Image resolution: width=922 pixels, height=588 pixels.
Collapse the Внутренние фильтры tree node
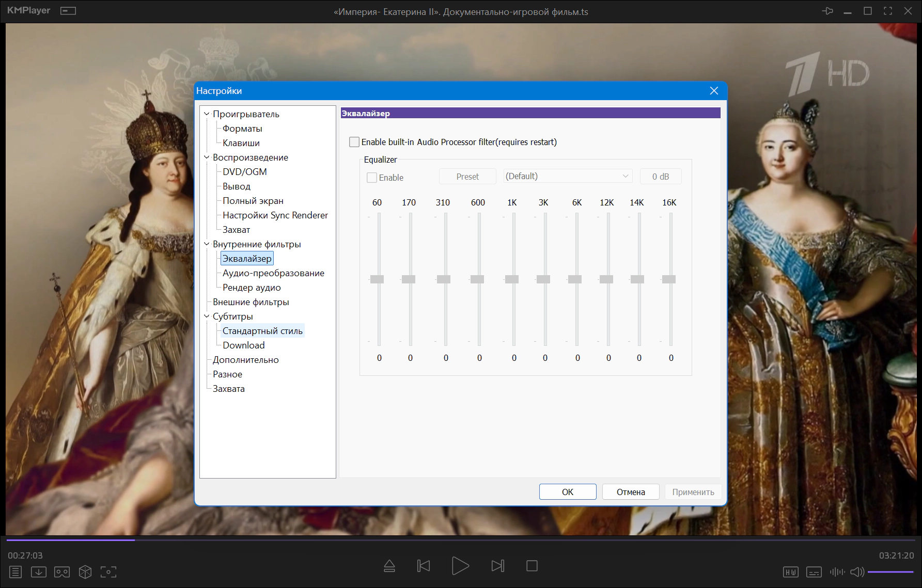click(x=207, y=244)
